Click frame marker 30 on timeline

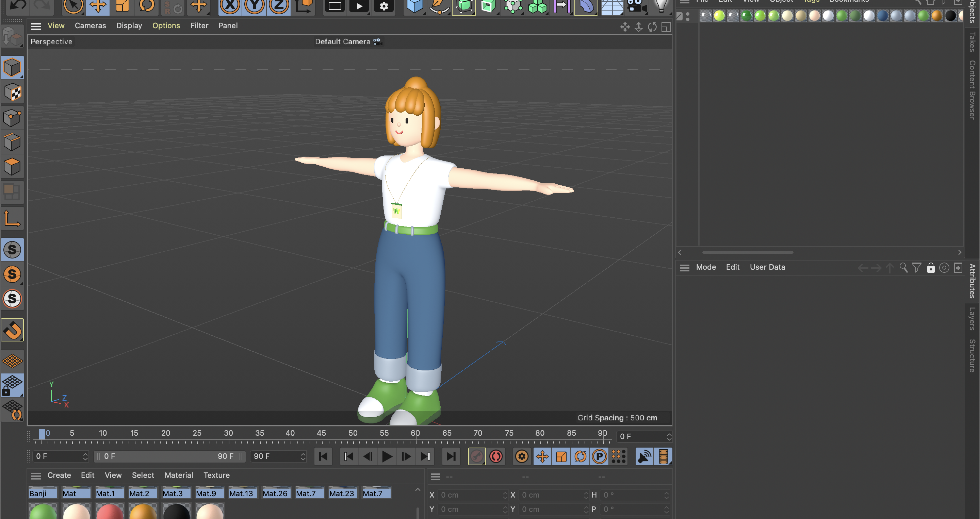click(228, 433)
